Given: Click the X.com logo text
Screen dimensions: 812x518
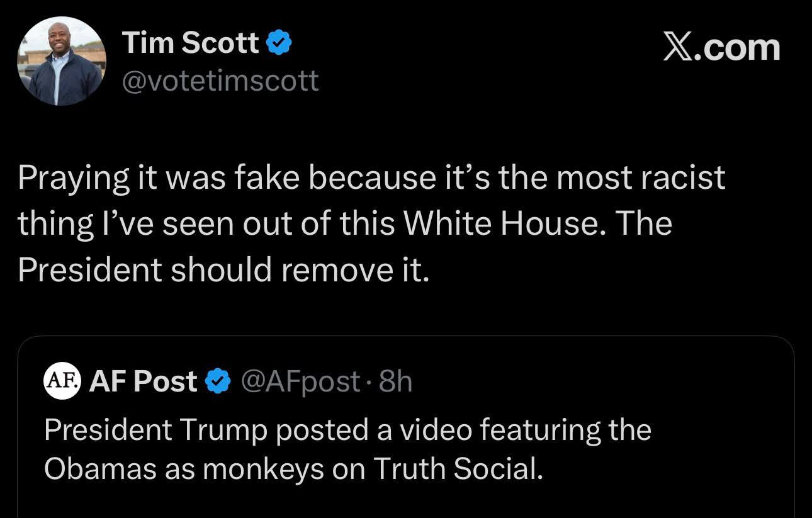Looking at the screenshot, I should (721, 48).
